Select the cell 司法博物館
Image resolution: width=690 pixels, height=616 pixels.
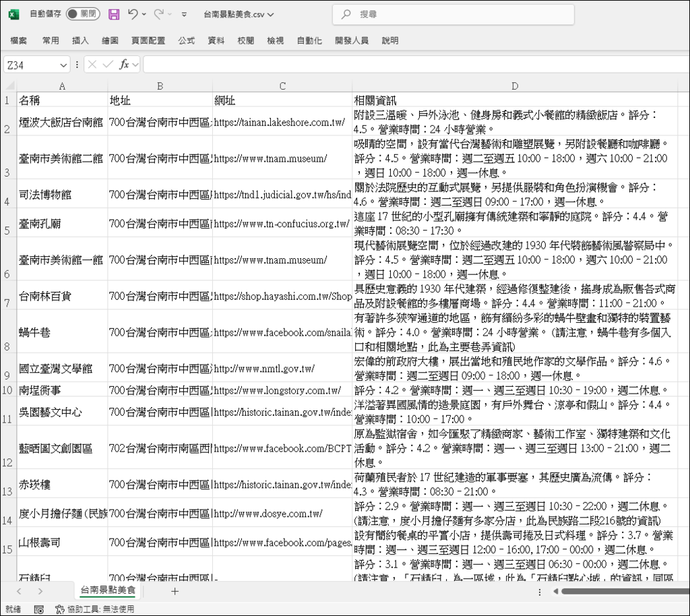point(62,194)
